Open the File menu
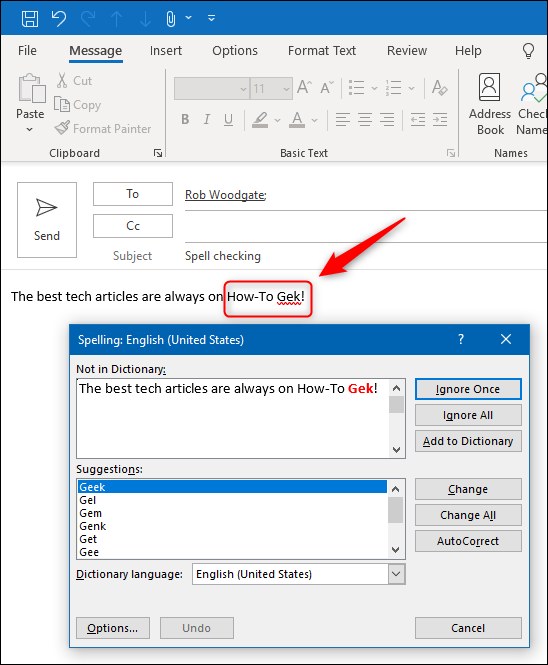 27,50
